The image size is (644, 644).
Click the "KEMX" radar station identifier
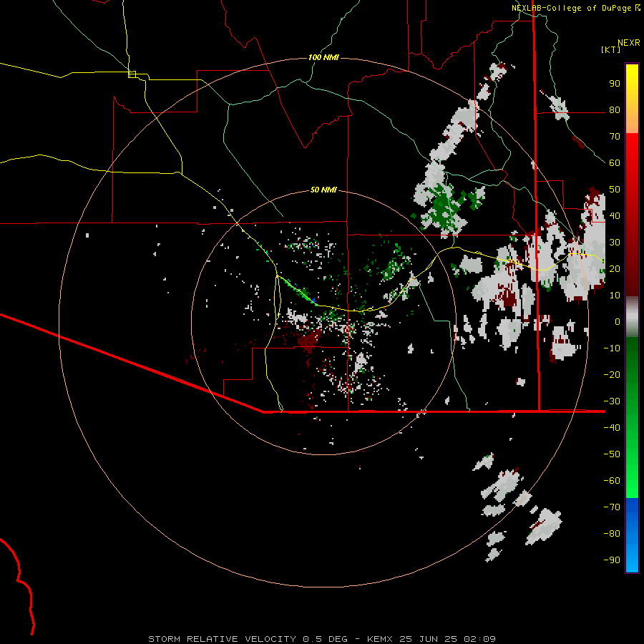point(380,639)
